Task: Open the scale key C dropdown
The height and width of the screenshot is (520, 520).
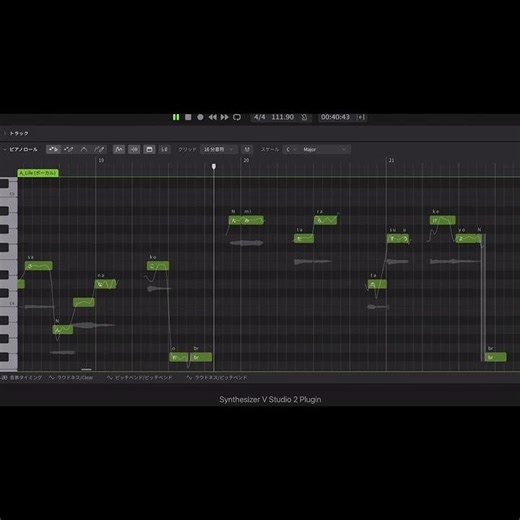Action: pyautogui.click(x=291, y=149)
